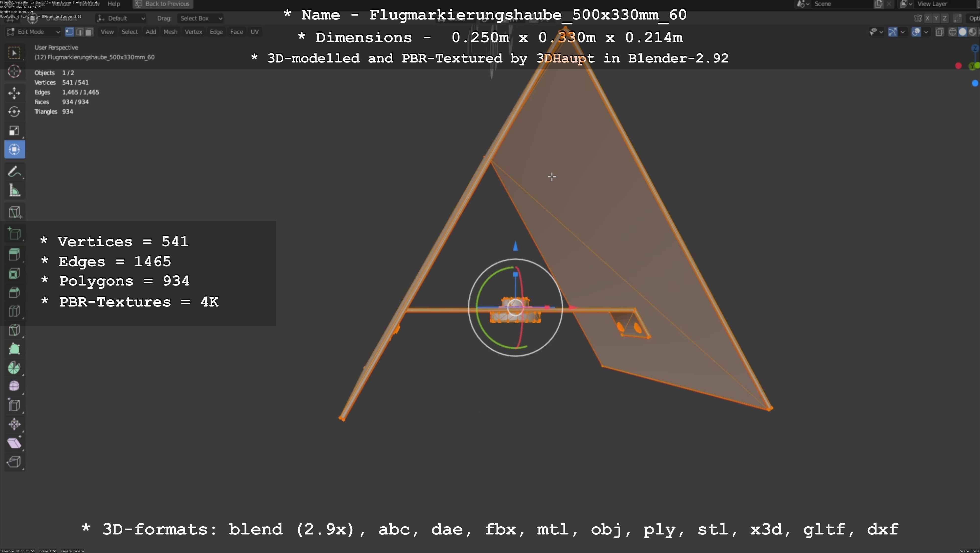Toggle viewport overlays display
This screenshot has width=980, height=553.
tap(916, 32)
